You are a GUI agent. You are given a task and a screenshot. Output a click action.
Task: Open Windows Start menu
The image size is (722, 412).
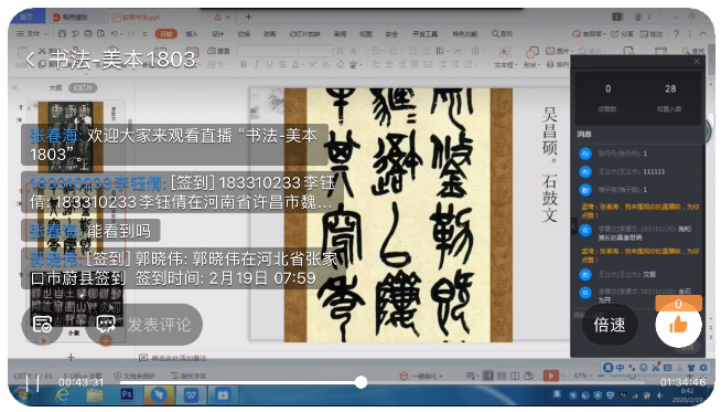tap(22, 395)
